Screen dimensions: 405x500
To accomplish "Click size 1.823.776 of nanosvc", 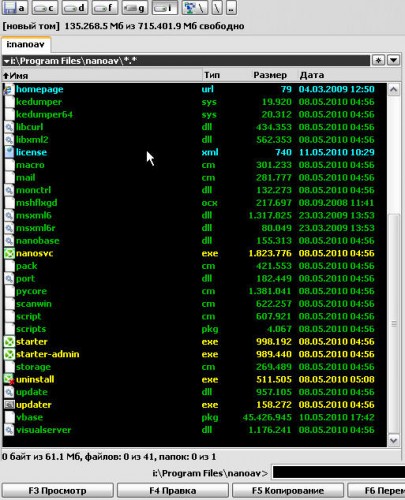I will click(270, 253).
